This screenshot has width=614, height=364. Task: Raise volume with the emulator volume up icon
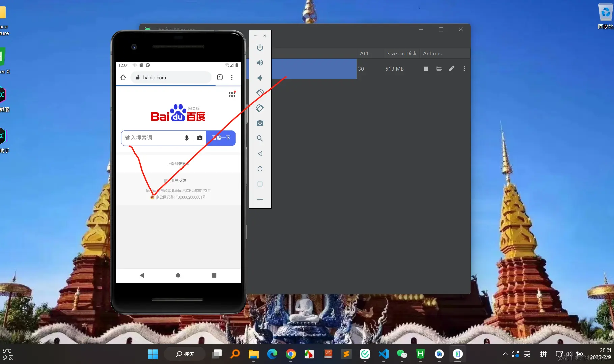click(260, 63)
